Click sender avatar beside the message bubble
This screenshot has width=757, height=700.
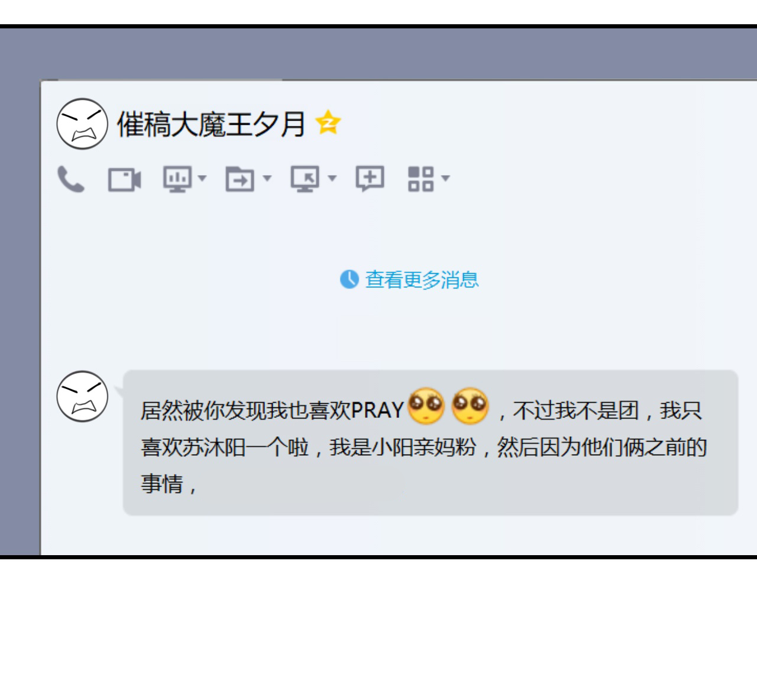pos(82,396)
